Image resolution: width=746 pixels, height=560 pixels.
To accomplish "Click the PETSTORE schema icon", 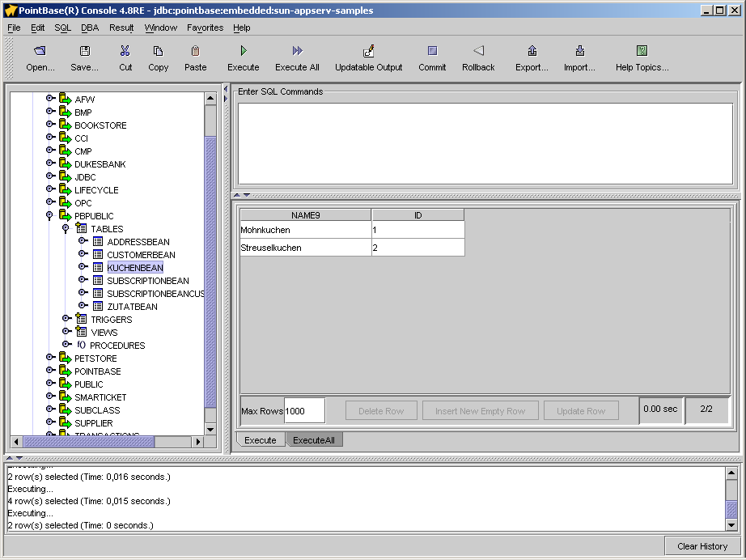I will (66, 358).
